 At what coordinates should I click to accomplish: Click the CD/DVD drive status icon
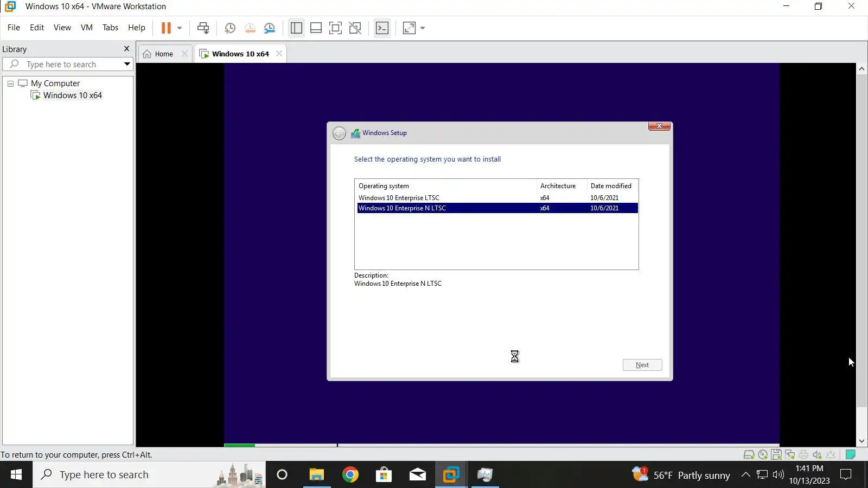(763, 455)
